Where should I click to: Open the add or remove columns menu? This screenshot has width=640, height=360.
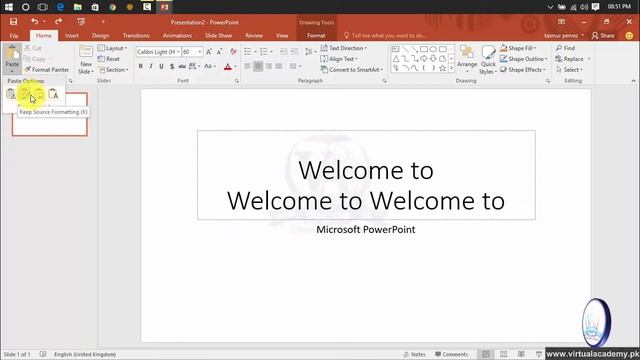[295, 66]
